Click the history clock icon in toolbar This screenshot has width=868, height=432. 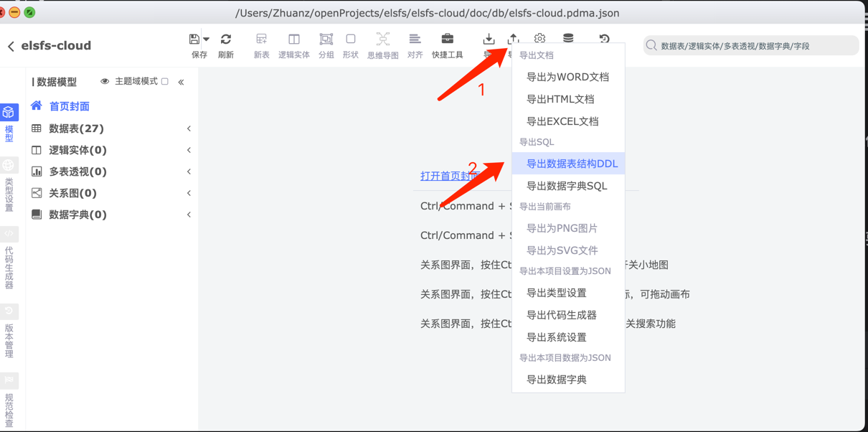[x=604, y=39]
